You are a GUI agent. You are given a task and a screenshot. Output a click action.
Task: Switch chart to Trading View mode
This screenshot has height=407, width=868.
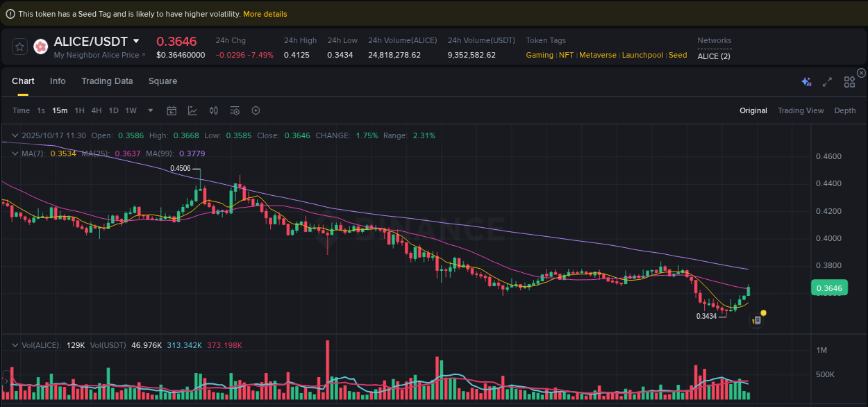801,110
